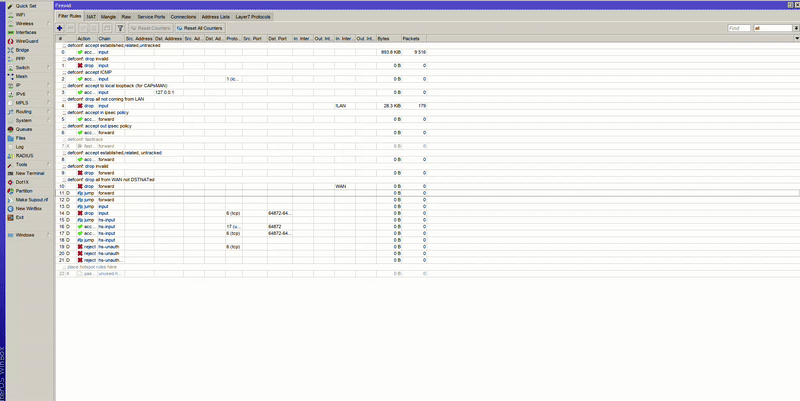The width and height of the screenshot is (800, 401).
Task: Open Partition in the sidebar
Action: [x=23, y=191]
